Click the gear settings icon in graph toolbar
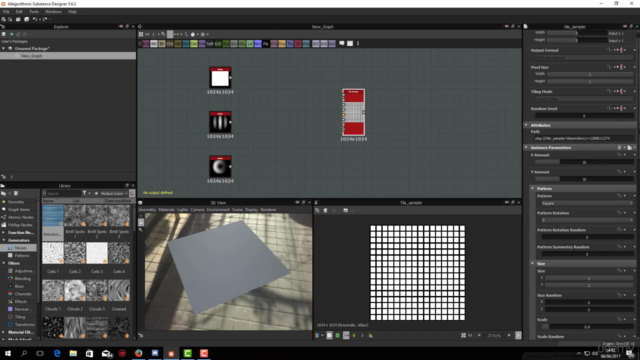Viewport: 640px width, 360px height. point(202,34)
